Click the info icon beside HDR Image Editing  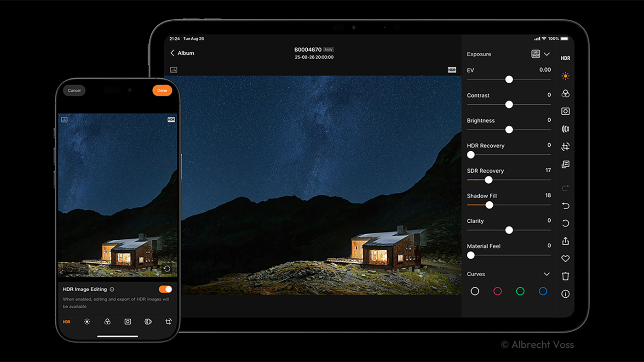click(x=112, y=289)
